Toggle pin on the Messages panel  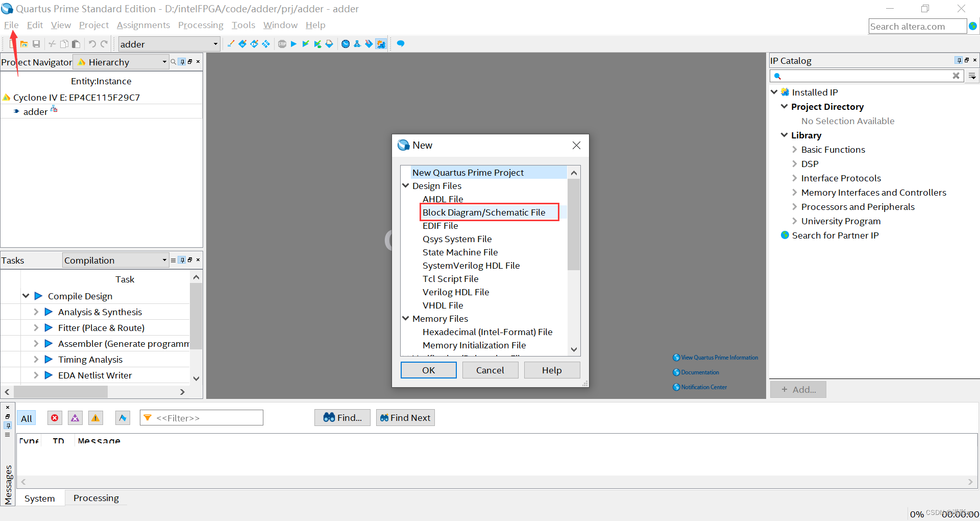click(x=8, y=425)
